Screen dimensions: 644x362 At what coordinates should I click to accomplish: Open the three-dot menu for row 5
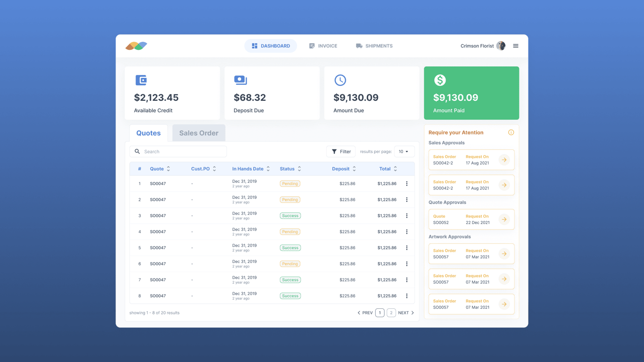click(407, 247)
